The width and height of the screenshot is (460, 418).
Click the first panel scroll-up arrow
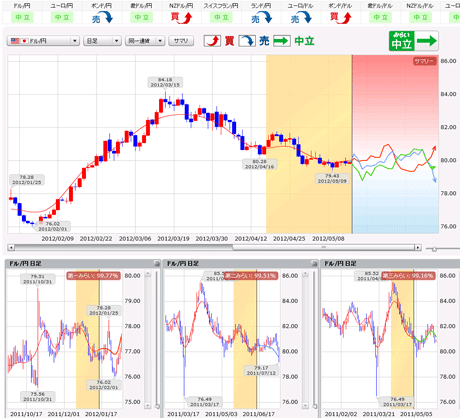click(148, 274)
